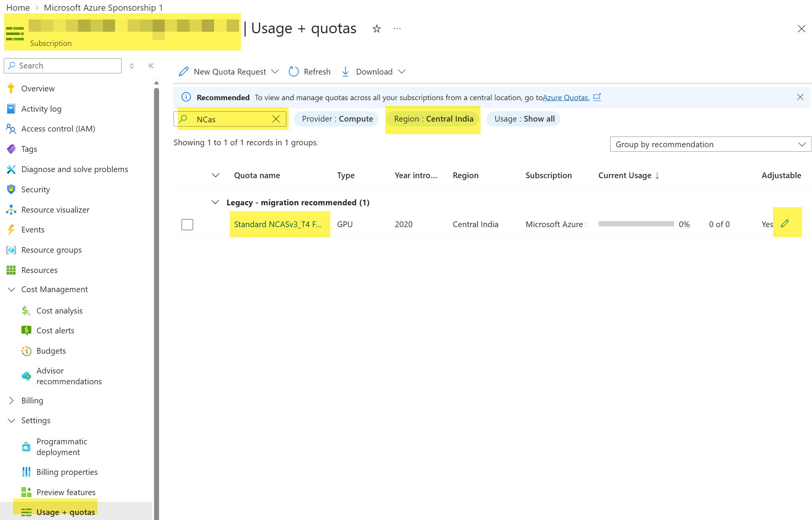This screenshot has width=812, height=520.
Task: Select the Standard NCASv3_T4 row checkbox
Action: click(x=187, y=224)
